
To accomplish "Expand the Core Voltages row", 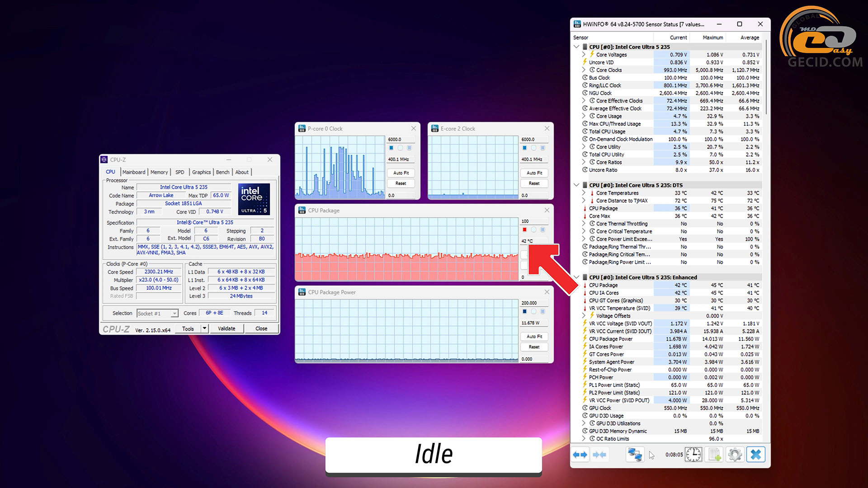I will tap(584, 55).
